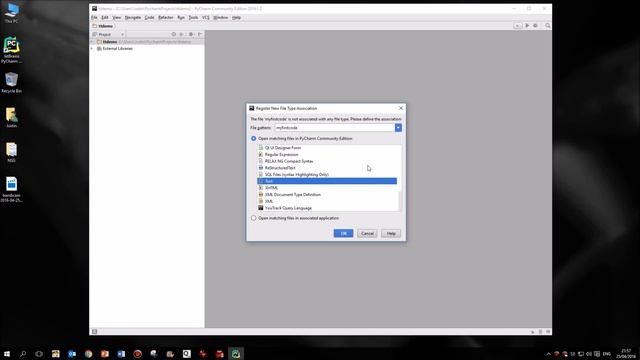Close the Register New File Type Association dialog
The width and height of the screenshot is (640, 360).
(401, 108)
